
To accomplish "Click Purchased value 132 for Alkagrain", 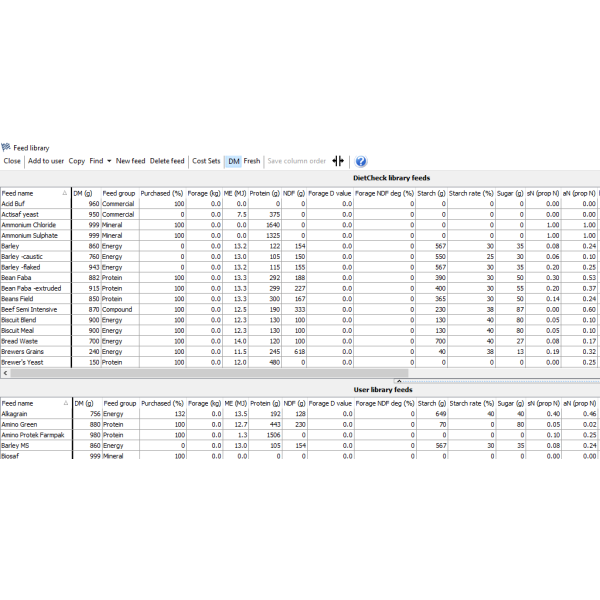I will point(180,414).
